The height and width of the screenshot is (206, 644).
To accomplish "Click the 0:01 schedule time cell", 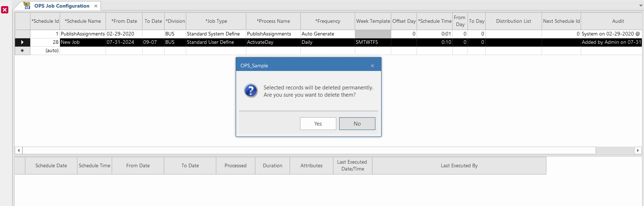I will (x=435, y=34).
